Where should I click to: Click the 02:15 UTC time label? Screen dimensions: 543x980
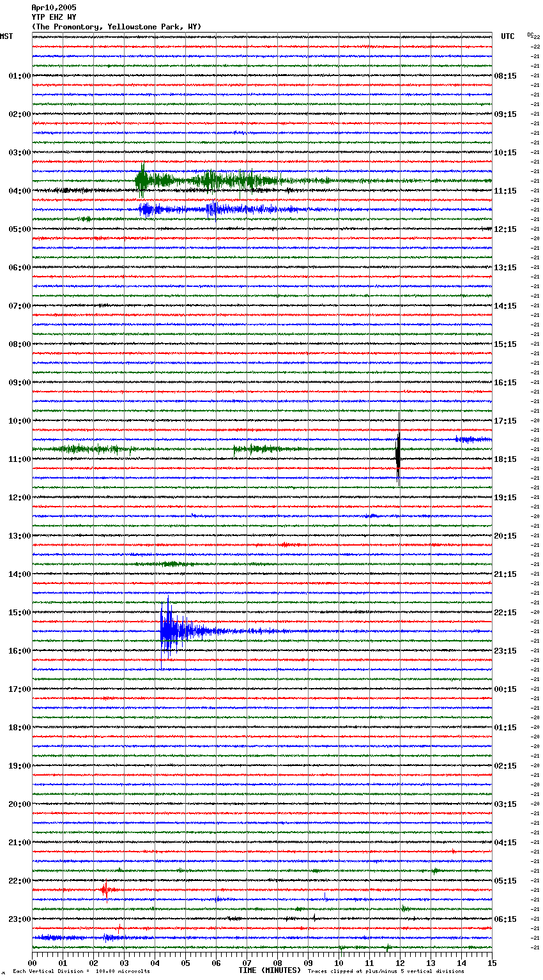pos(505,766)
